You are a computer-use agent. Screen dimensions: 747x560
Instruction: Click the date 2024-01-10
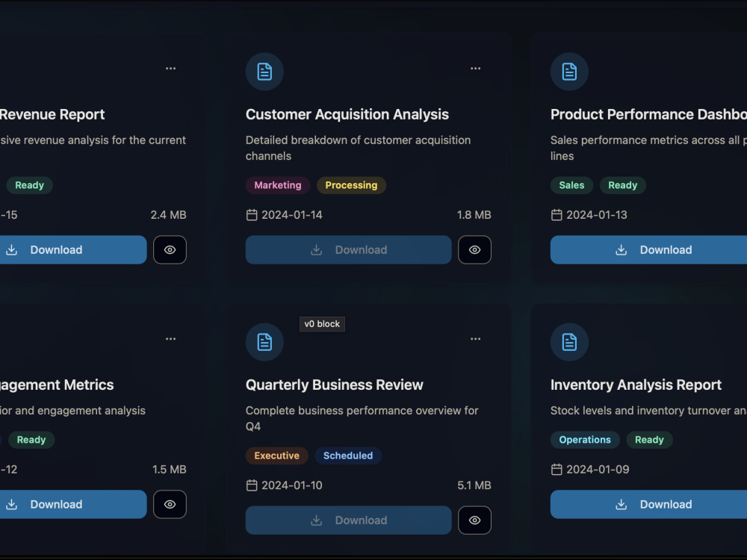291,486
